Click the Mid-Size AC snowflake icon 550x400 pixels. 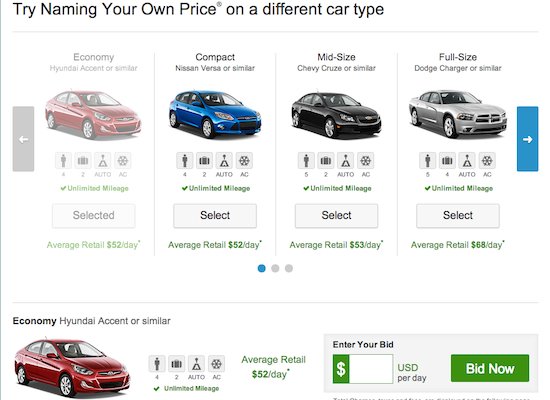[x=365, y=161]
